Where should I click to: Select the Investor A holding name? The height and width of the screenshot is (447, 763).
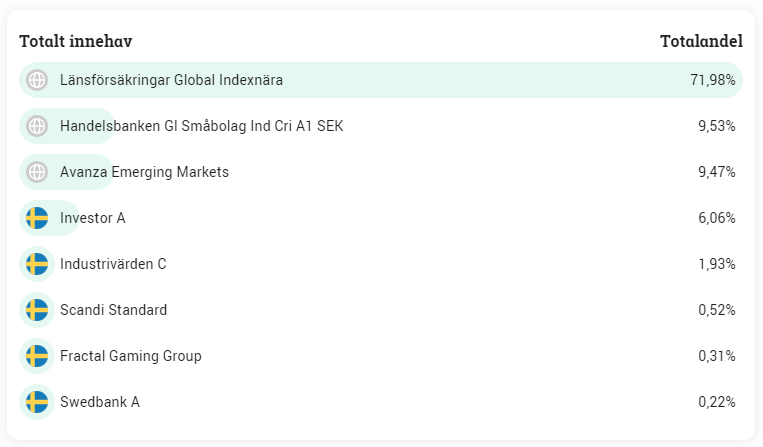click(92, 218)
